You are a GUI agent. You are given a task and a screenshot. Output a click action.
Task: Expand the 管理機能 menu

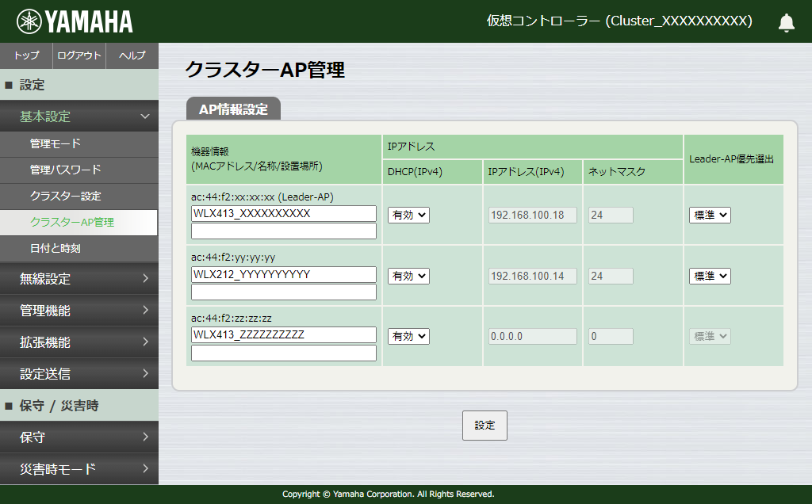[x=79, y=311]
